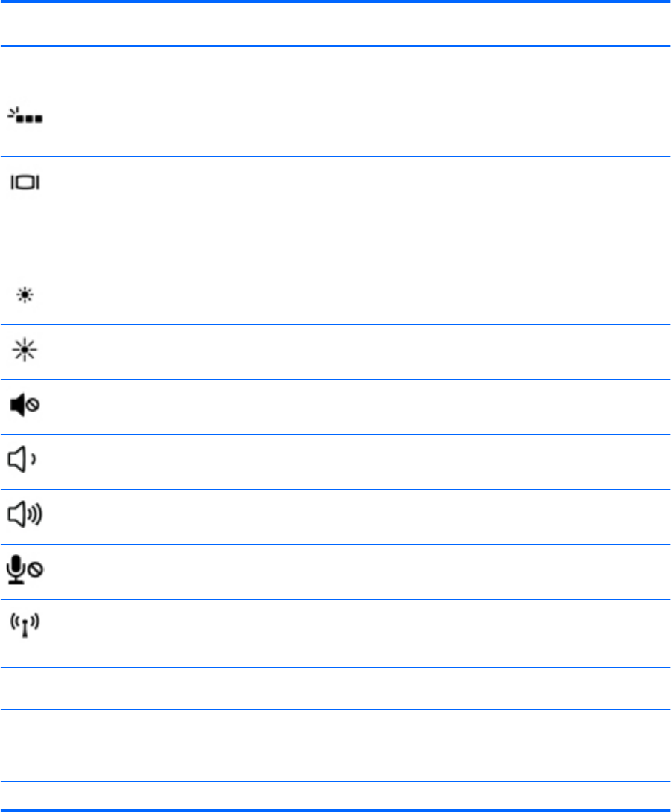Click the decrease brightness sun icon
Image resolution: width=671 pixels, height=812 pixels.
pyautogui.click(x=26, y=296)
